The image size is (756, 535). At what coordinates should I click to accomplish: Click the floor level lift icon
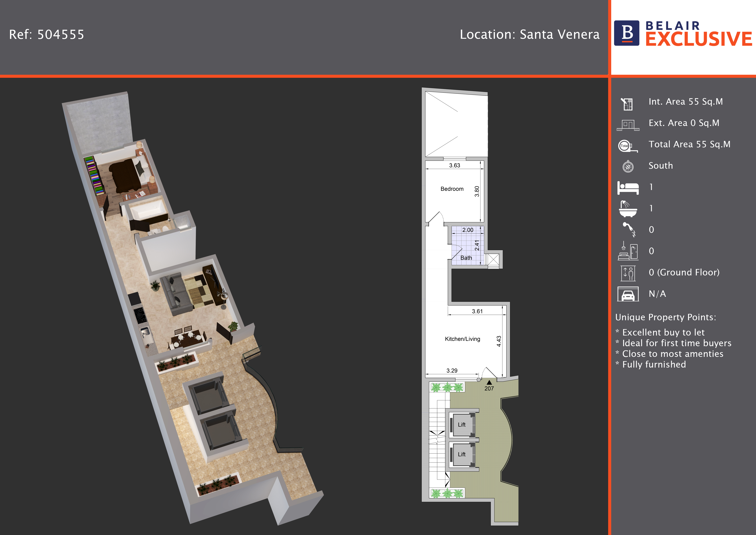pyautogui.click(x=628, y=273)
